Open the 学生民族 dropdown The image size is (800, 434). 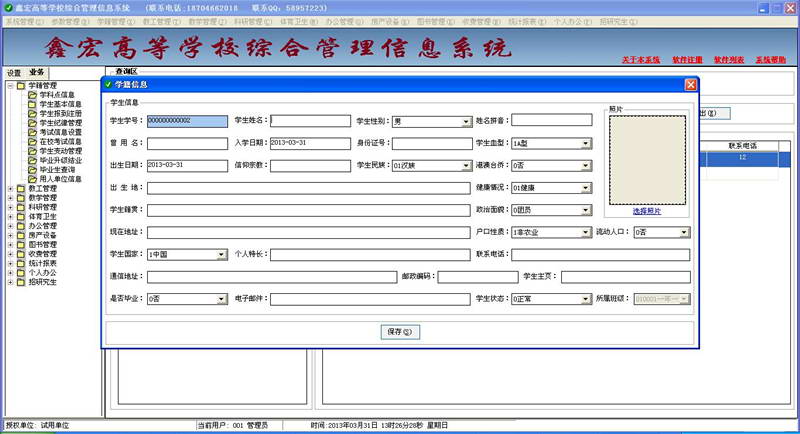[x=466, y=166]
